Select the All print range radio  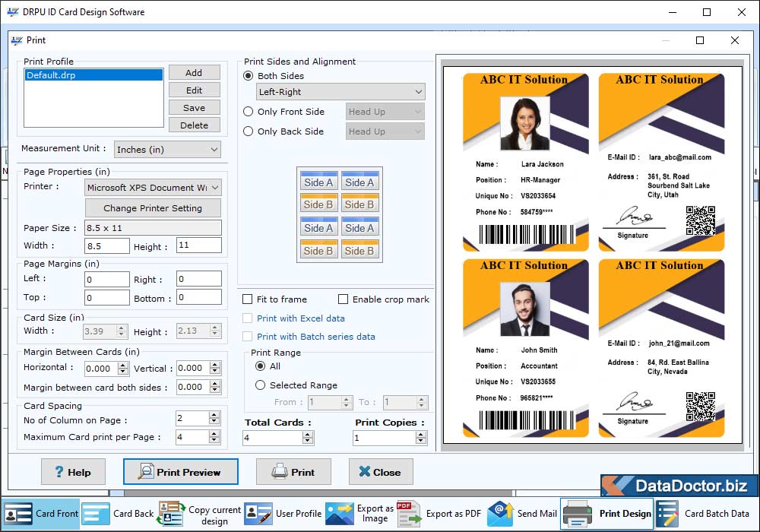(x=260, y=366)
